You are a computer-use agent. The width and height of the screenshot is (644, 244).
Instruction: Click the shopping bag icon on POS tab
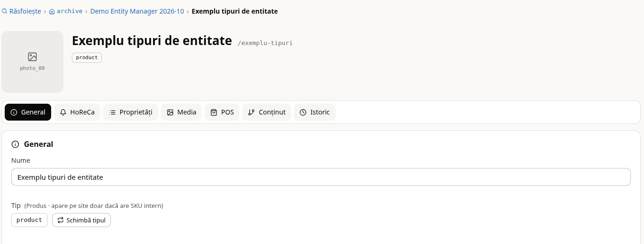tap(214, 112)
